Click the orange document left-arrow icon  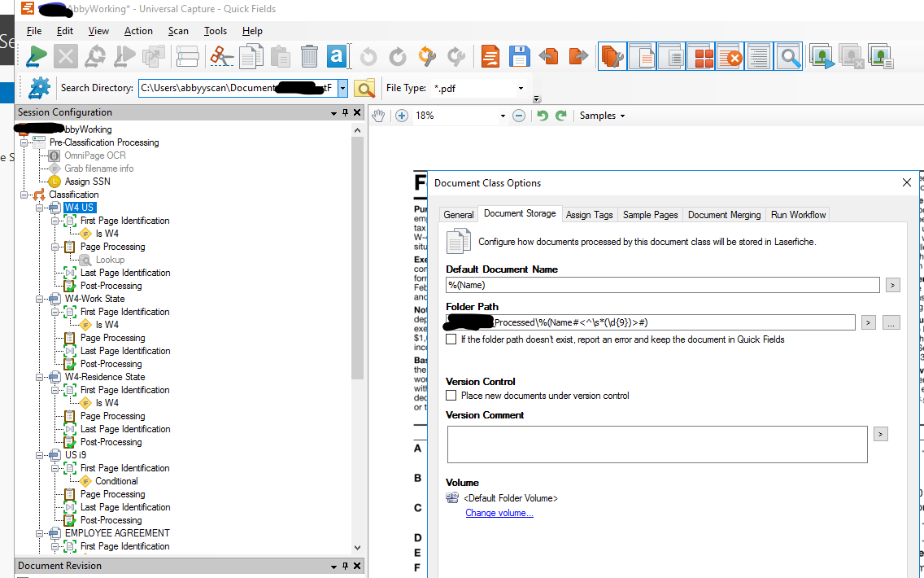pyautogui.click(x=548, y=57)
